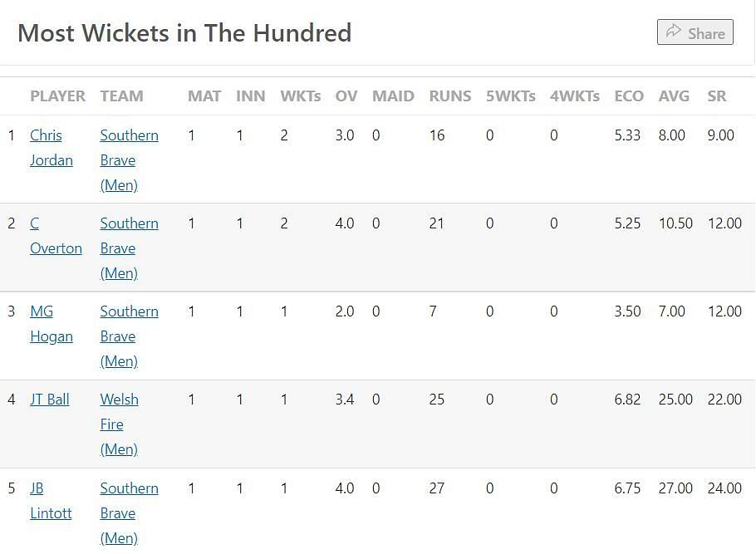Open JB Lintott player profile
756x554 pixels.
[x=51, y=501]
